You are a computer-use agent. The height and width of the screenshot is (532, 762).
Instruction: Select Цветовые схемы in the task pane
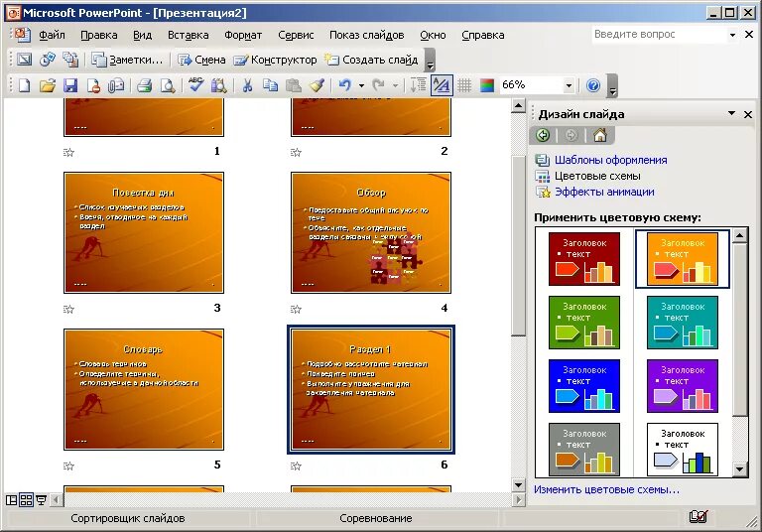[597, 176]
